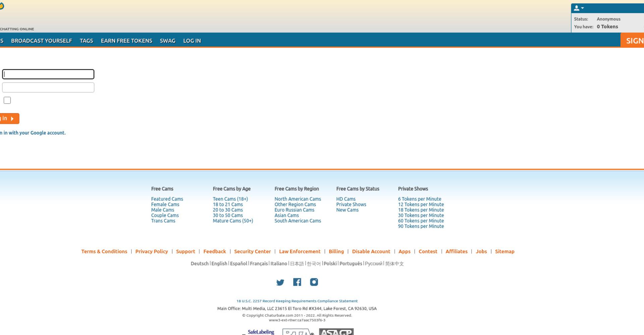
Task: Open Billing footer link
Action: (x=336, y=251)
